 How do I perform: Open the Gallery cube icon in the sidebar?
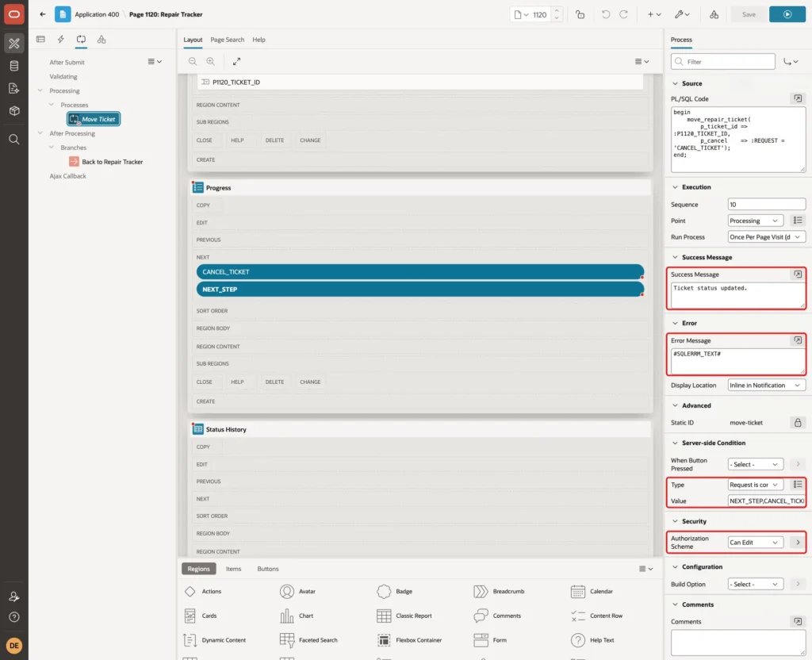pyautogui.click(x=14, y=110)
